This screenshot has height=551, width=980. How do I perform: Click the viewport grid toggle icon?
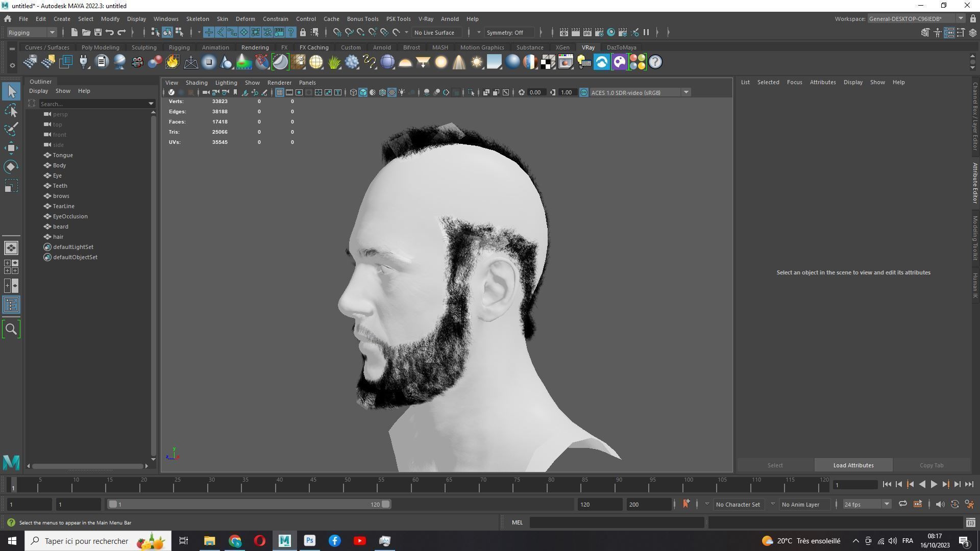point(280,92)
